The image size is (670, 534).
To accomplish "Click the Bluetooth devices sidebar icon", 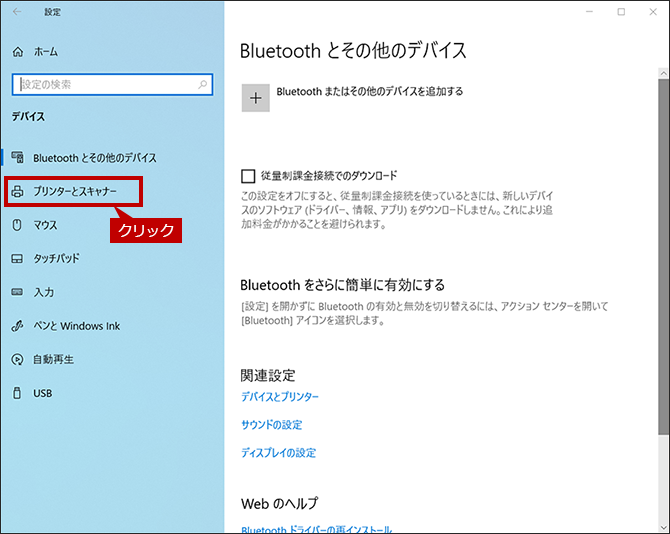I will coord(18,158).
